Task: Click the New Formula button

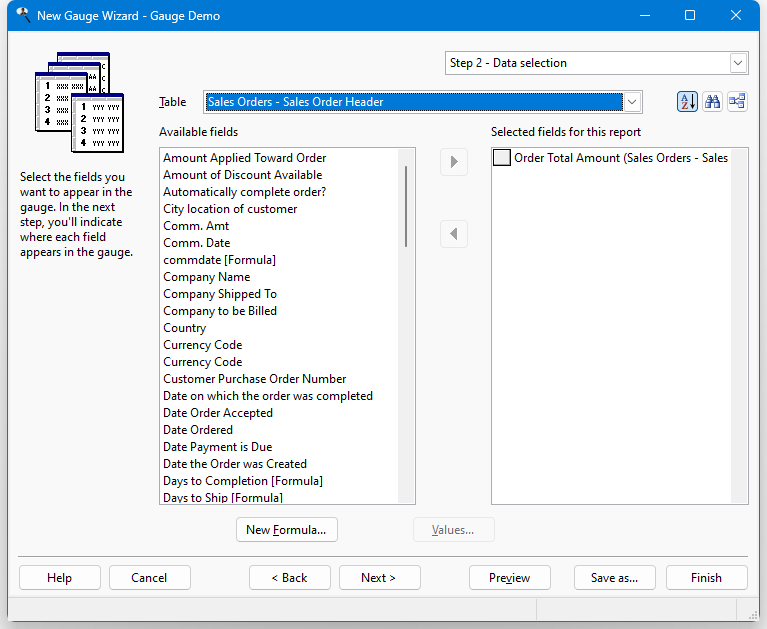Action: [286, 530]
